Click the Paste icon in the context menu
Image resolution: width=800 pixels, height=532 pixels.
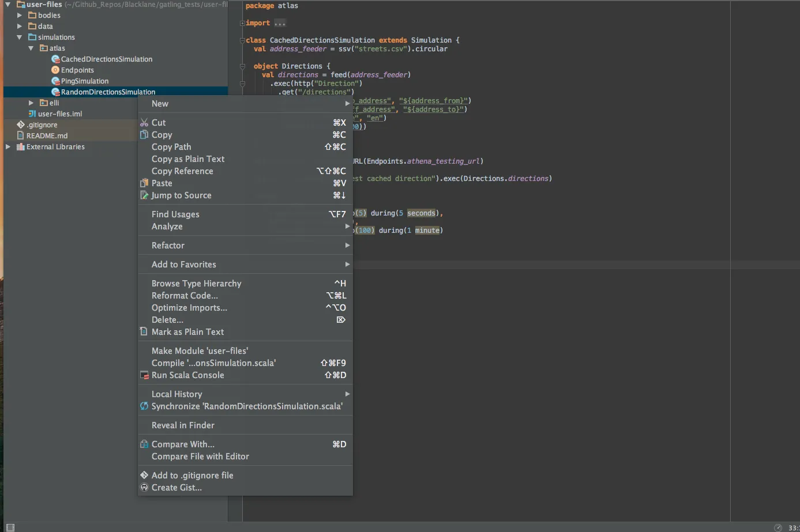pyautogui.click(x=144, y=183)
